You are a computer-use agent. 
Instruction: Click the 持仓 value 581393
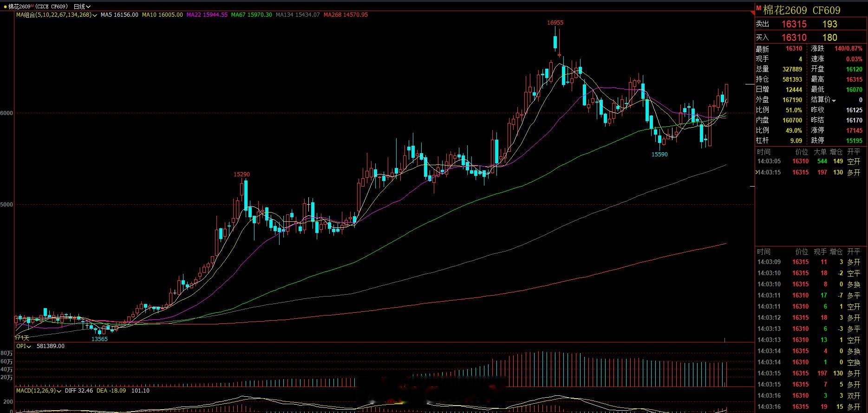coord(792,79)
